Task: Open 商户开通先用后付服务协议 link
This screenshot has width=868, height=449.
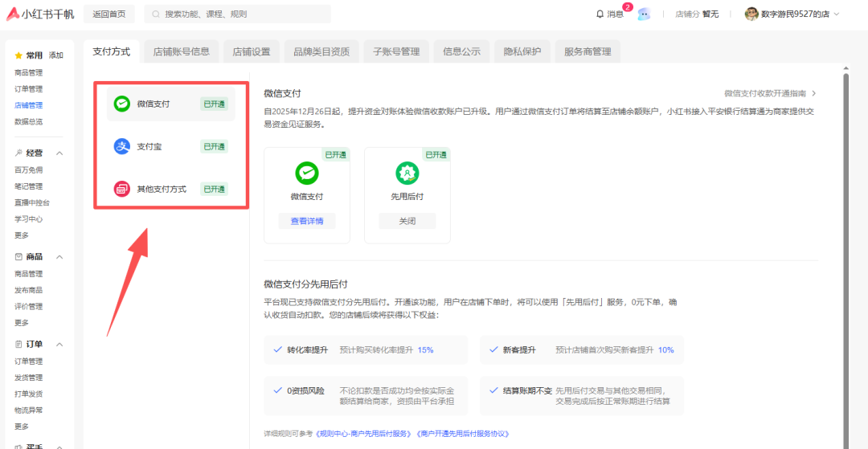Action: [462, 434]
